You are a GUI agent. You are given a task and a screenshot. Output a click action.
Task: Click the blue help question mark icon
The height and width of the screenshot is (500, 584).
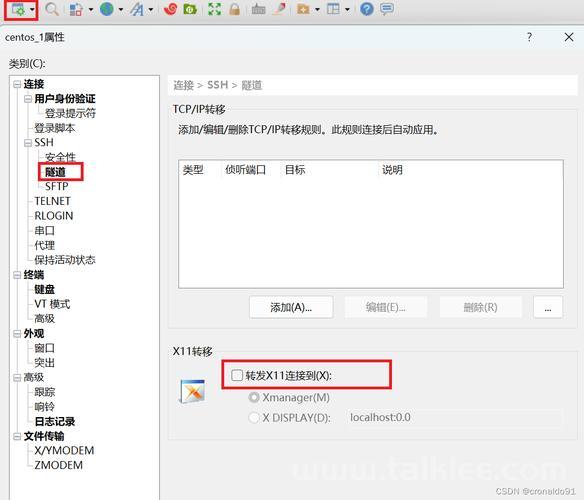pos(367,9)
